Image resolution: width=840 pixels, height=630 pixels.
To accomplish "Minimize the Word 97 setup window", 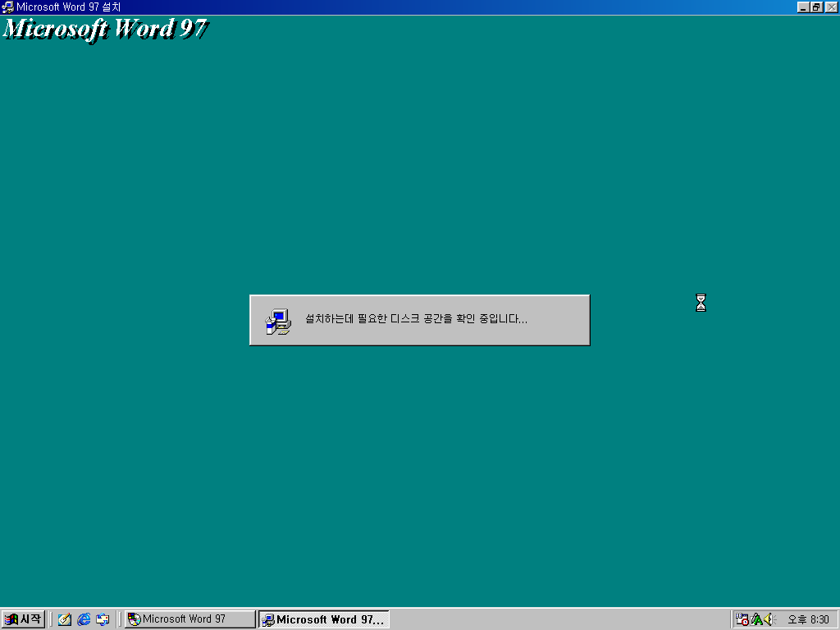I will tap(802, 7).
